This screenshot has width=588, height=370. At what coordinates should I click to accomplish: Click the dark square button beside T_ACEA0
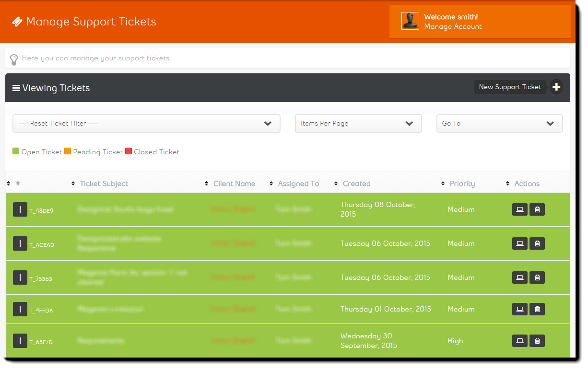[20, 243]
